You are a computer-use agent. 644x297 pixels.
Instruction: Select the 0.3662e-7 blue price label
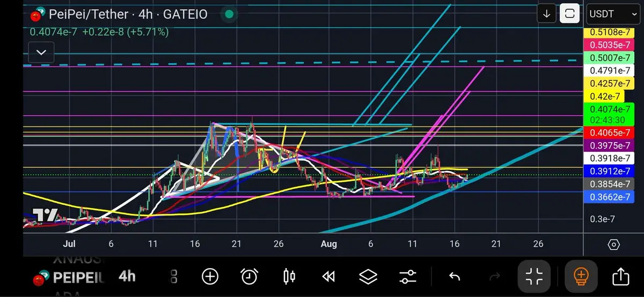610,197
